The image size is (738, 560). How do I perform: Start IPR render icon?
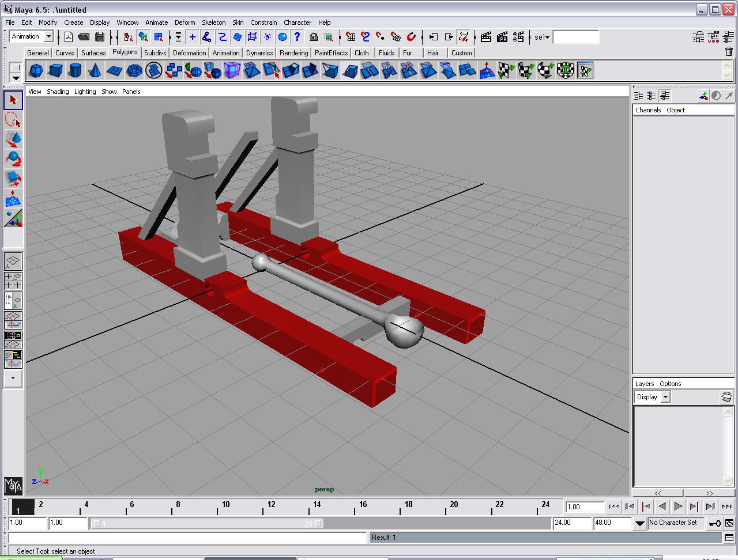click(x=502, y=37)
